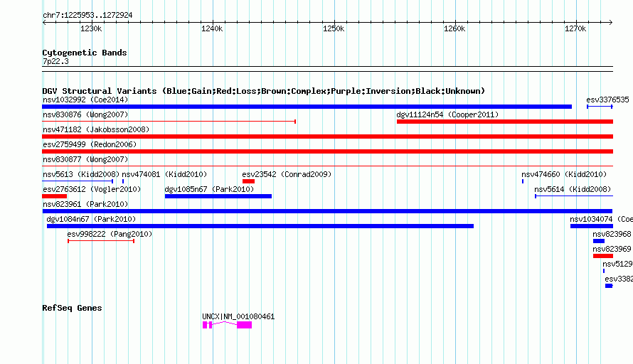Viewport: 633px width, 364px height.
Task: Select the small blue esv3382 bar
Action: pyautogui.click(x=609, y=286)
